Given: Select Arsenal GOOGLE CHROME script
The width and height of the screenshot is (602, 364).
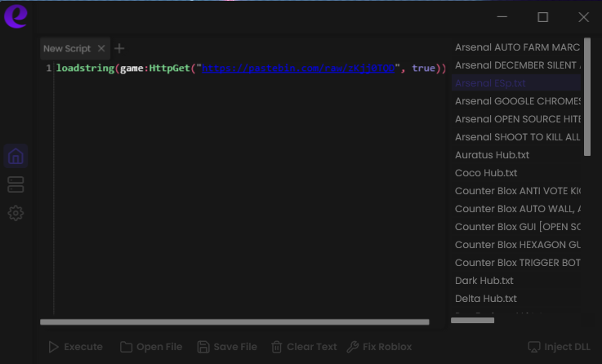Looking at the screenshot, I should click(517, 101).
